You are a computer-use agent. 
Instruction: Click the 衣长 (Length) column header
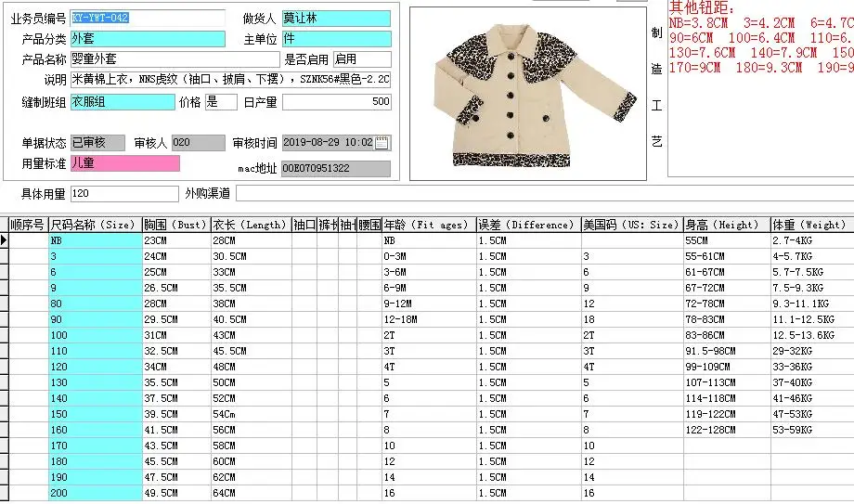point(251,225)
